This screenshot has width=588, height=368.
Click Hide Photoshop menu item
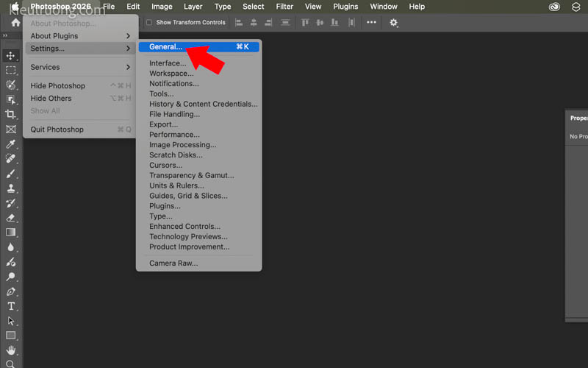tap(80, 85)
